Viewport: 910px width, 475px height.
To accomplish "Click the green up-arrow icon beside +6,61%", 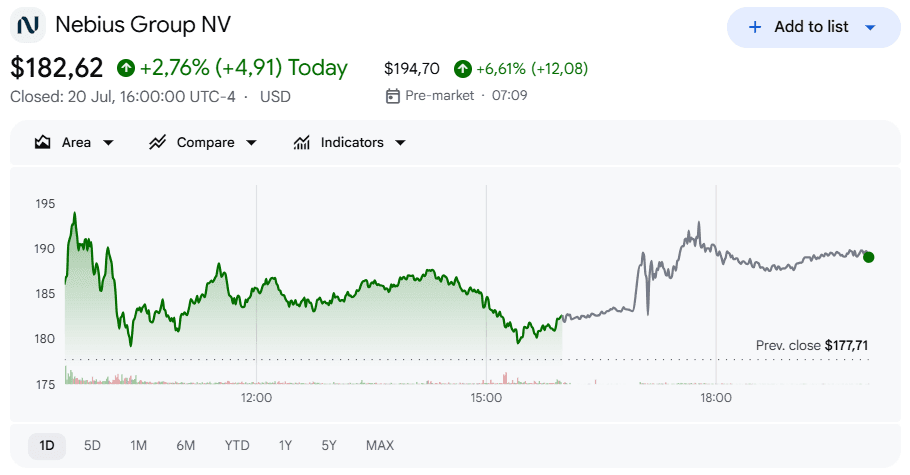I will click(463, 69).
